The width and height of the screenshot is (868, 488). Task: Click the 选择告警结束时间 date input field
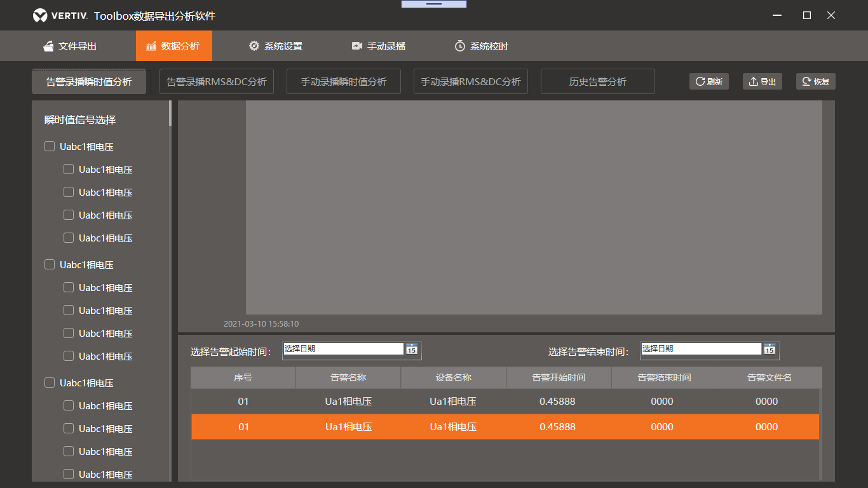point(701,349)
